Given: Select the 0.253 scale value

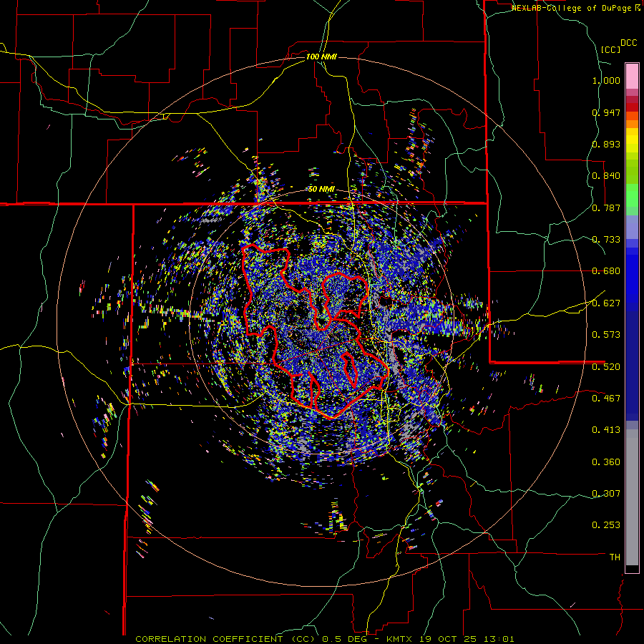Looking at the screenshot, I should (x=606, y=525).
